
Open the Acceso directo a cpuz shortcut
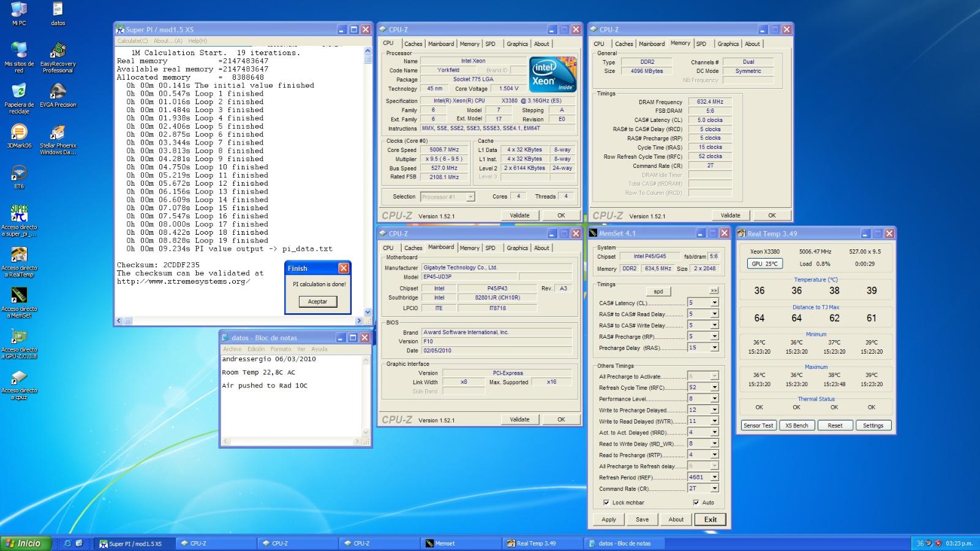click(x=19, y=384)
